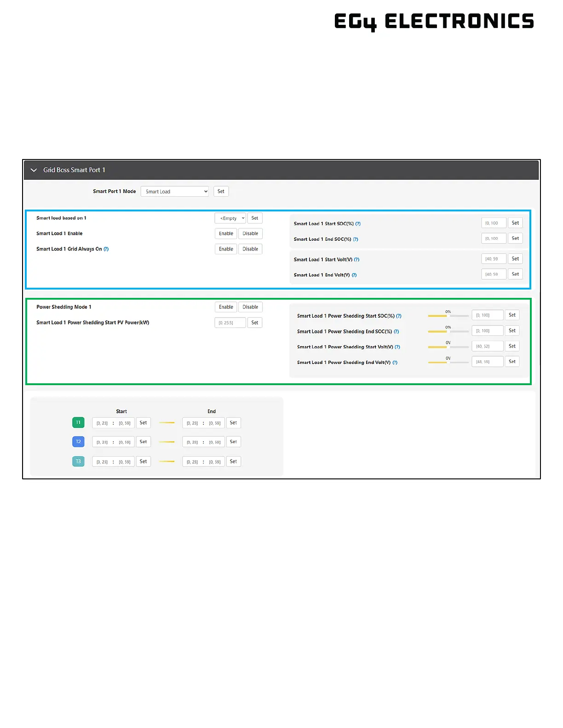Viewport: 563px width, 728px height.
Task: Open help for Power Shedding Start Volt
Action: 397,347
